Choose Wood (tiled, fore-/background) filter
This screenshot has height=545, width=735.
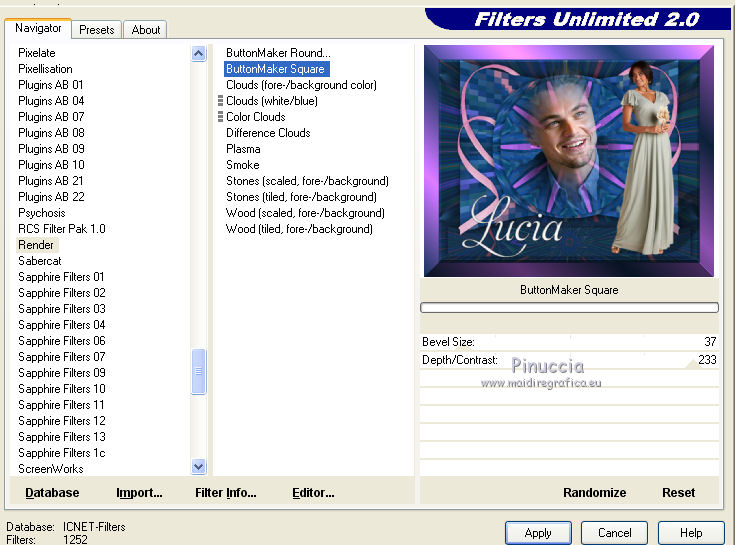point(299,229)
